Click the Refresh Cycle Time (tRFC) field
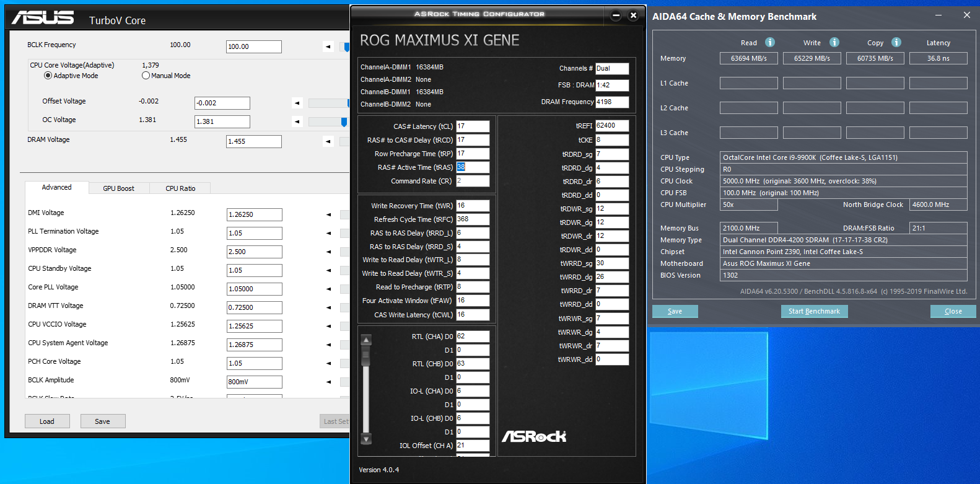The height and width of the screenshot is (484, 980). pyautogui.click(x=473, y=219)
